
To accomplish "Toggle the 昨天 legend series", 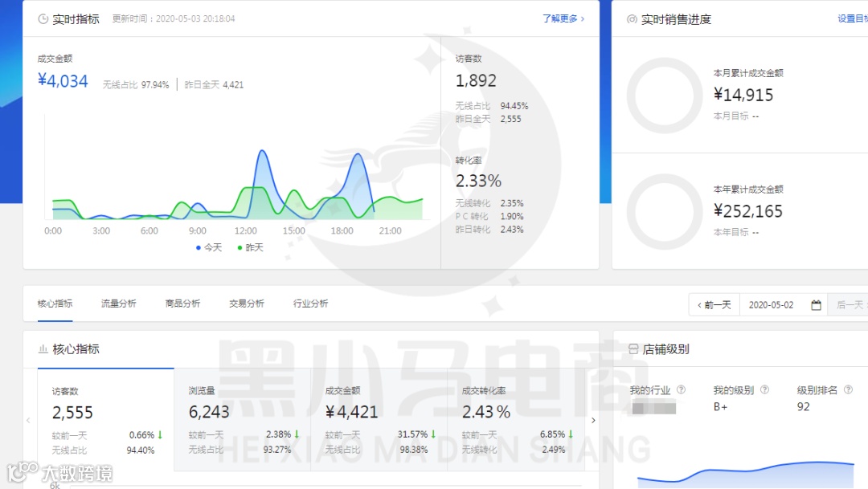I will point(250,247).
